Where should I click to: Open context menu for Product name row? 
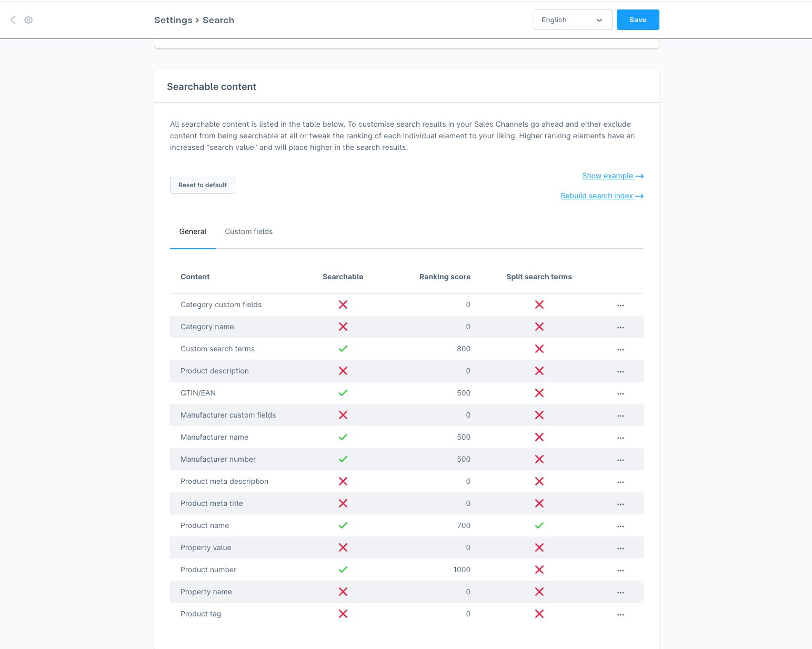[x=620, y=525]
